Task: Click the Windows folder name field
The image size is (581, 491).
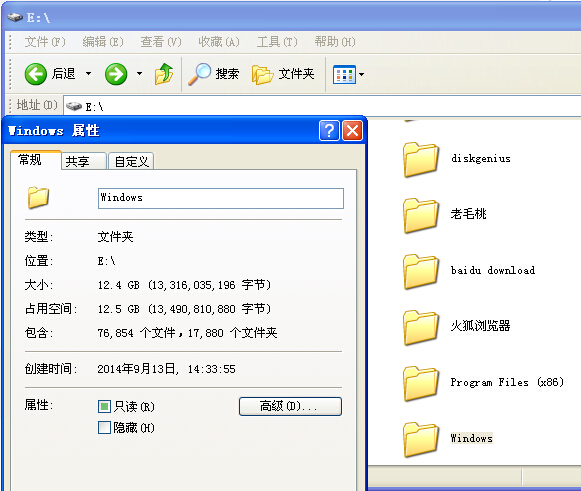Action: pyautogui.click(x=221, y=198)
